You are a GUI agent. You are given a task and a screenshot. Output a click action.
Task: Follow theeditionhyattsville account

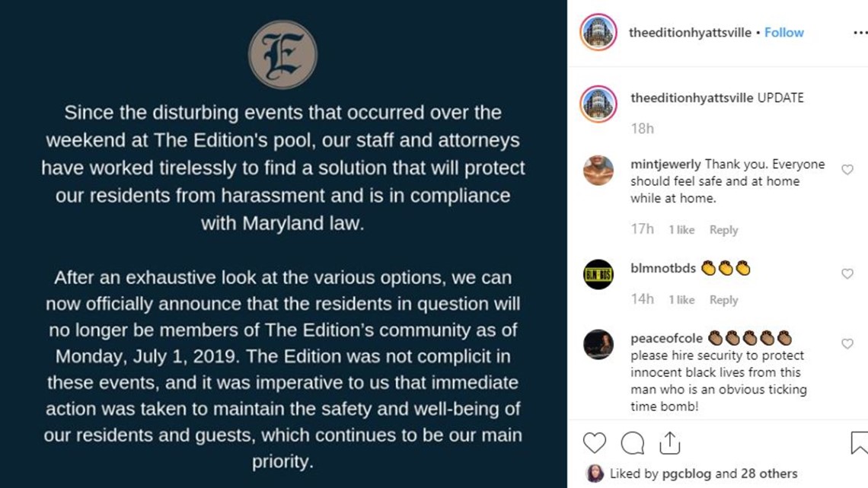tap(783, 33)
